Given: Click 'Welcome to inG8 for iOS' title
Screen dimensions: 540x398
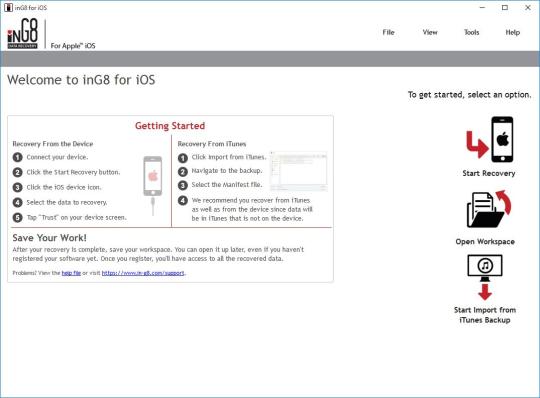Looking at the screenshot, I should [81, 80].
